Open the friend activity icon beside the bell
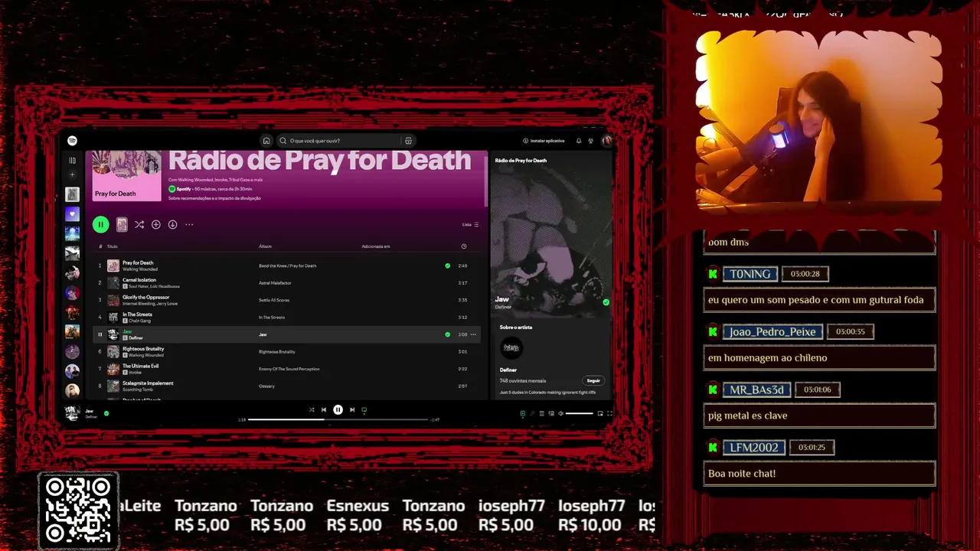 coord(590,141)
